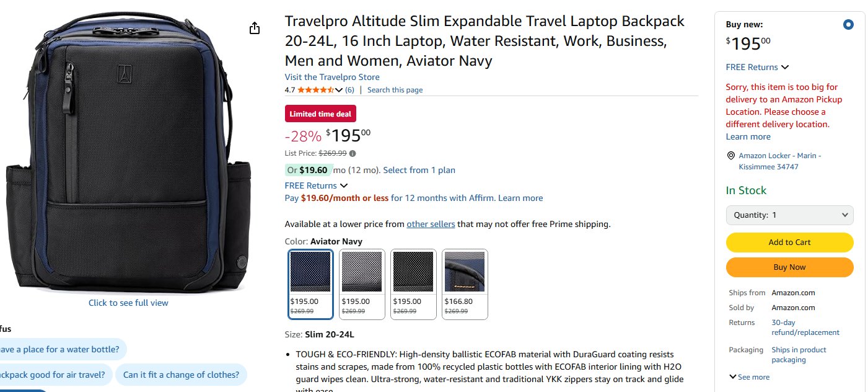Screen dimensions: 868x392
Task: Expand FREE Returns under the price
Action: pos(316,185)
